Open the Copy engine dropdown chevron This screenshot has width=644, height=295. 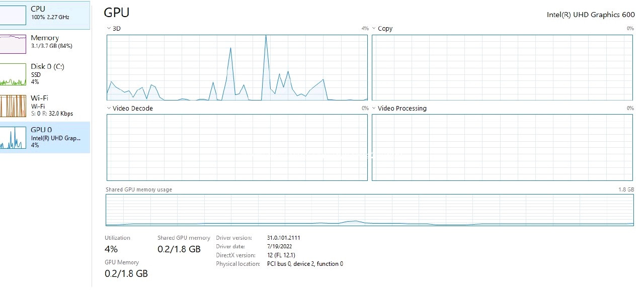[x=374, y=29]
